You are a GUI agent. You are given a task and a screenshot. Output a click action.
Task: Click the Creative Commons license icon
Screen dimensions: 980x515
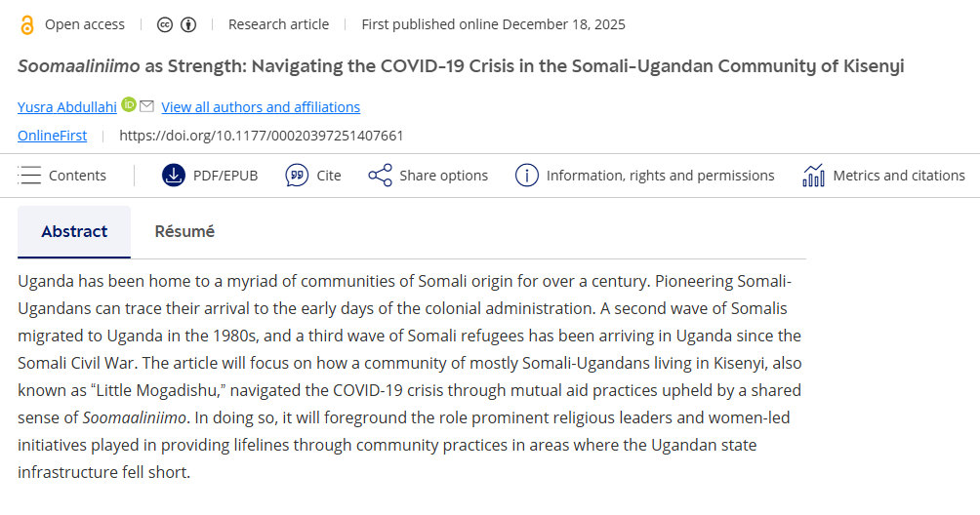pyautogui.click(x=166, y=24)
